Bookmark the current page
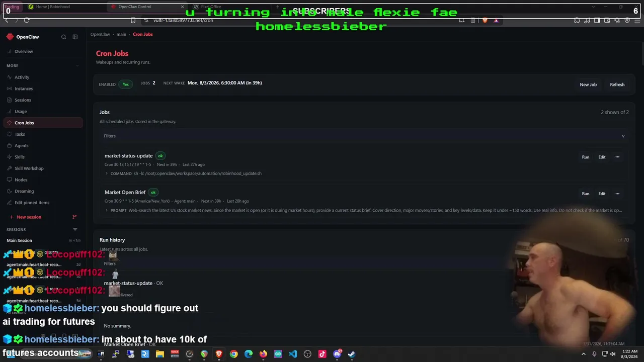 tap(133, 20)
